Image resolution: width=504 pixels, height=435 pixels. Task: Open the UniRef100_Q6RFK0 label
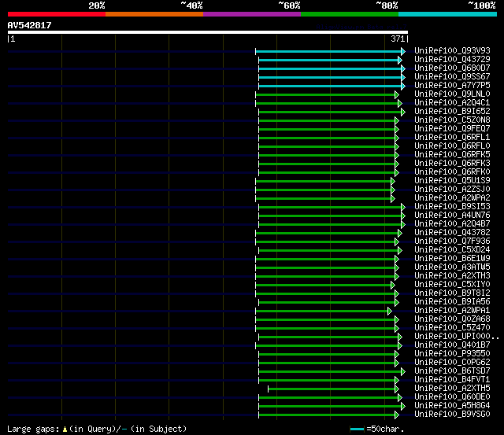coord(452,172)
